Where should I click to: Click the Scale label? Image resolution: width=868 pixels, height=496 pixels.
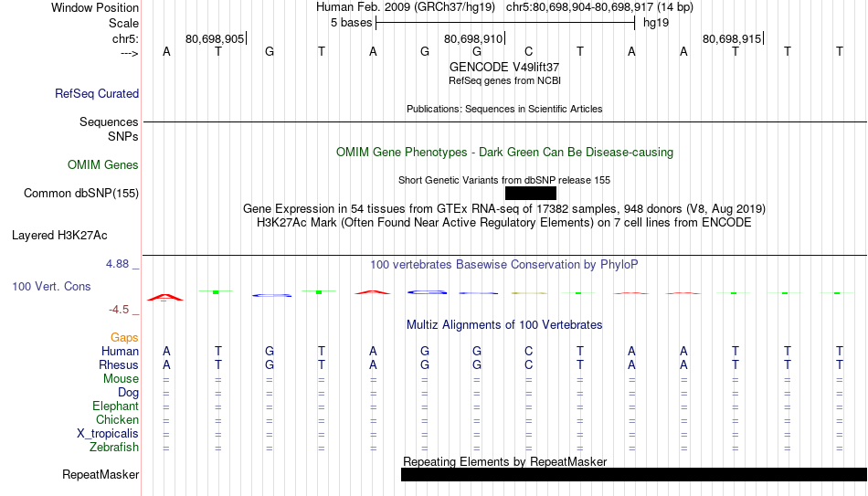tap(124, 23)
